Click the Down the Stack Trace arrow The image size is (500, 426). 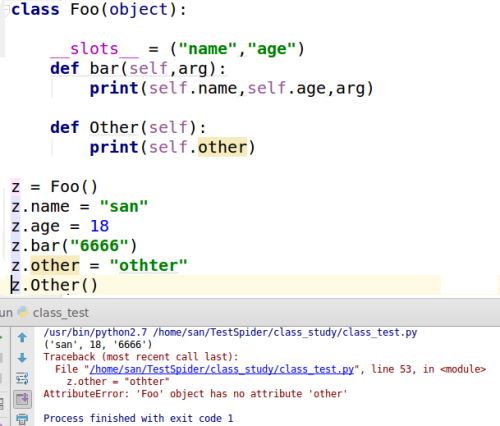[x=22, y=358]
